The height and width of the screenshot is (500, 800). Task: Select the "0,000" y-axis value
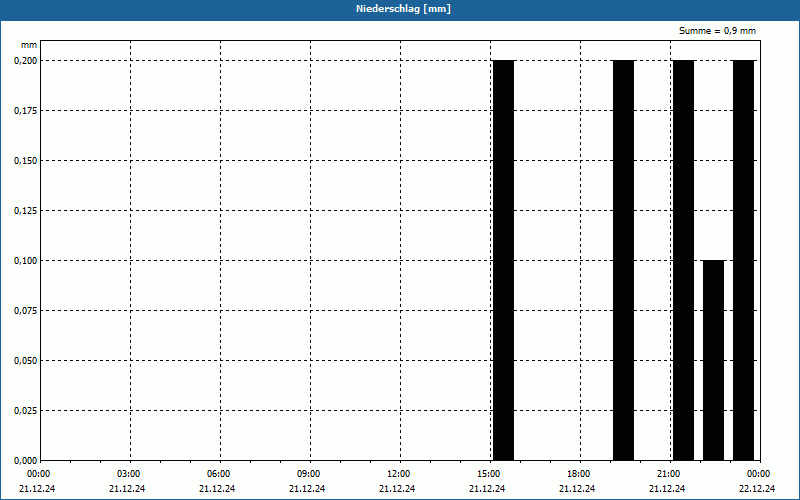pyautogui.click(x=26, y=461)
